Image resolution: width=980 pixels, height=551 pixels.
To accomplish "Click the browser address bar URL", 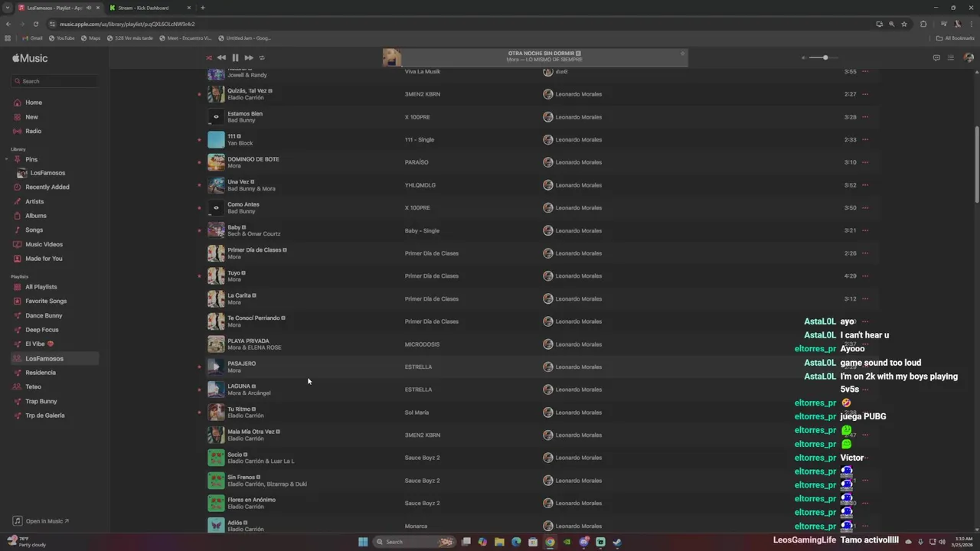I will click(128, 24).
